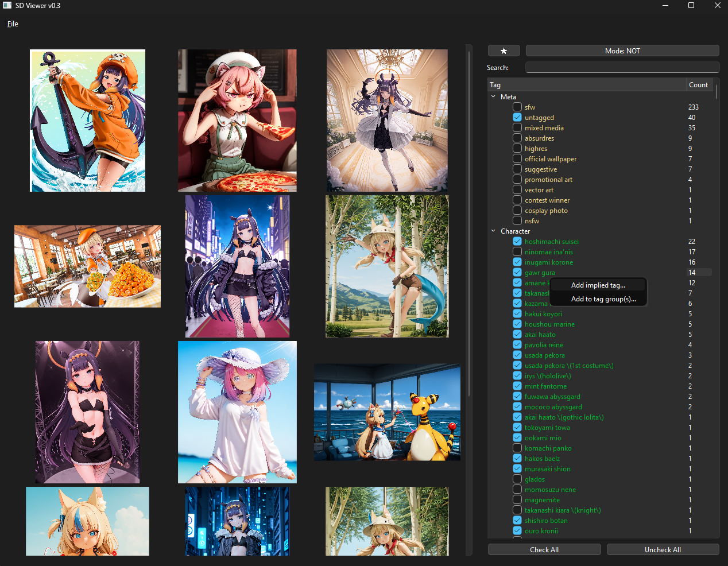Select the anchor girl in orange hoodie thumbnail
The height and width of the screenshot is (566, 728).
[x=87, y=121]
